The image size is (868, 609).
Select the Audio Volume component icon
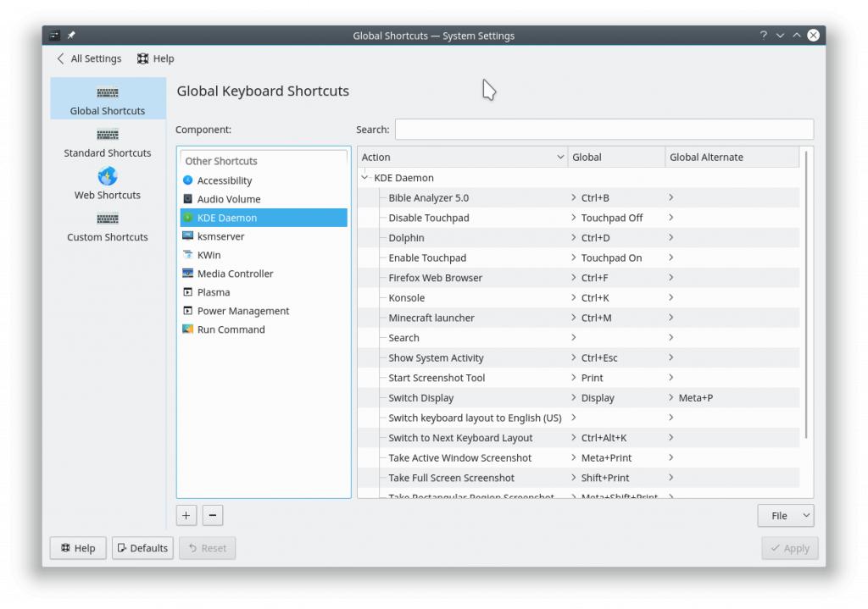pos(187,199)
